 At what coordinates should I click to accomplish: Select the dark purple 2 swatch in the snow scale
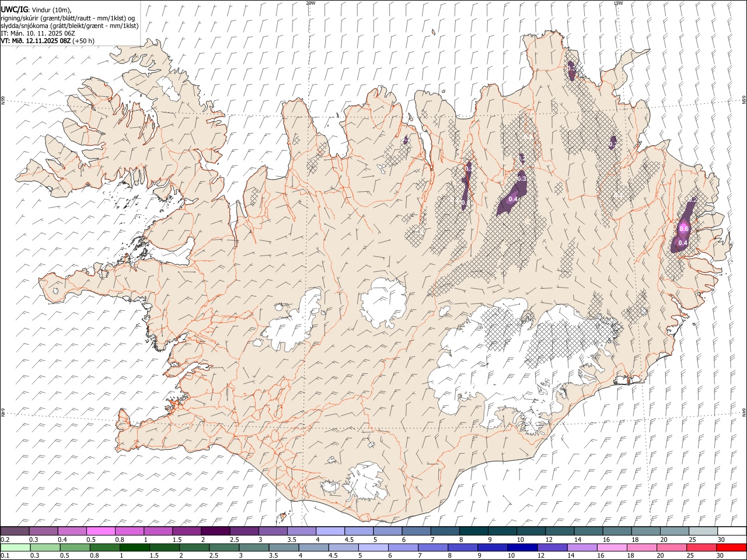(215, 531)
